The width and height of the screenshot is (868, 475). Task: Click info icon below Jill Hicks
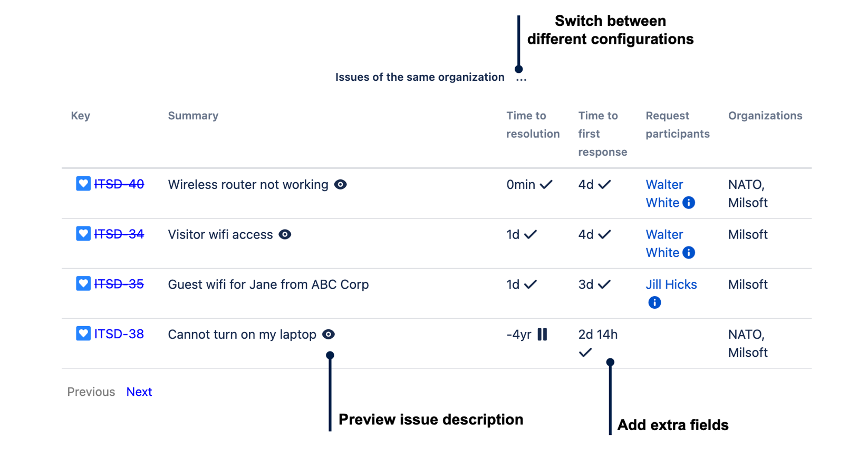pos(654,302)
